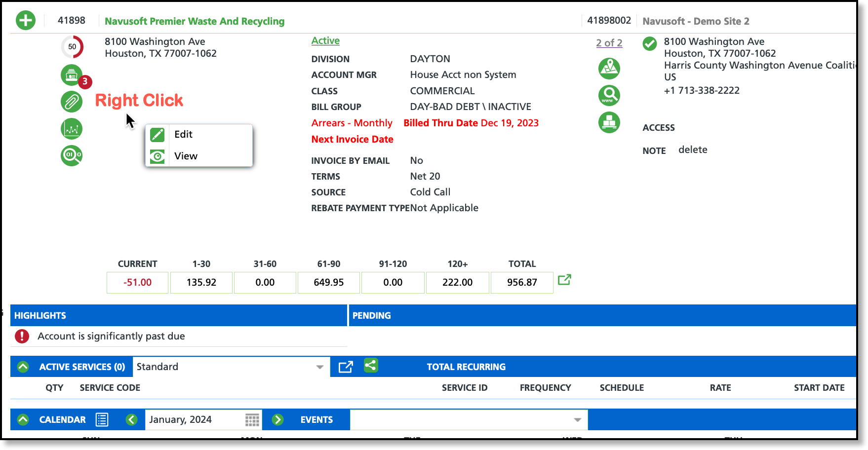Choose Edit from the context menu
Viewport: 868px width, 450px height.
coord(199,134)
